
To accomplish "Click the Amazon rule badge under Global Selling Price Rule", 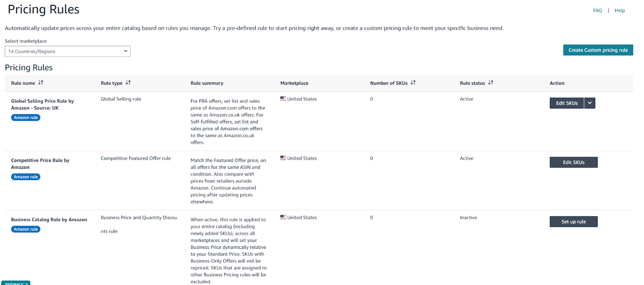I will click(x=25, y=117).
